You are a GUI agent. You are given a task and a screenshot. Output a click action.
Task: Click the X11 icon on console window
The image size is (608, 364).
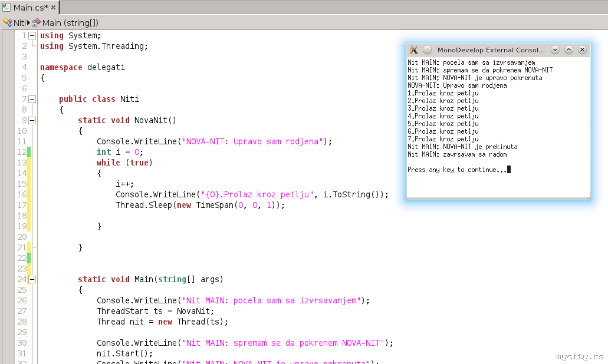(413, 50)
